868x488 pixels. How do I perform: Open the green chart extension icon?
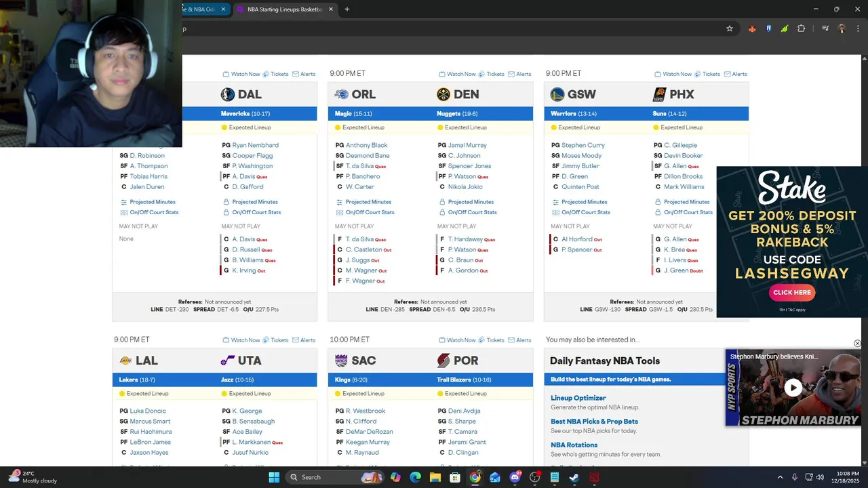pos(785,28)
